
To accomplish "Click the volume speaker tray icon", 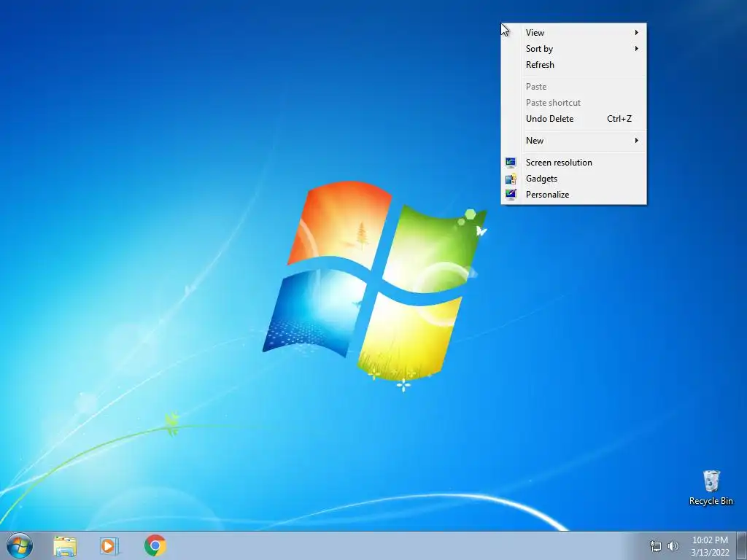I will pyautogui.click(x=673, y=546).
